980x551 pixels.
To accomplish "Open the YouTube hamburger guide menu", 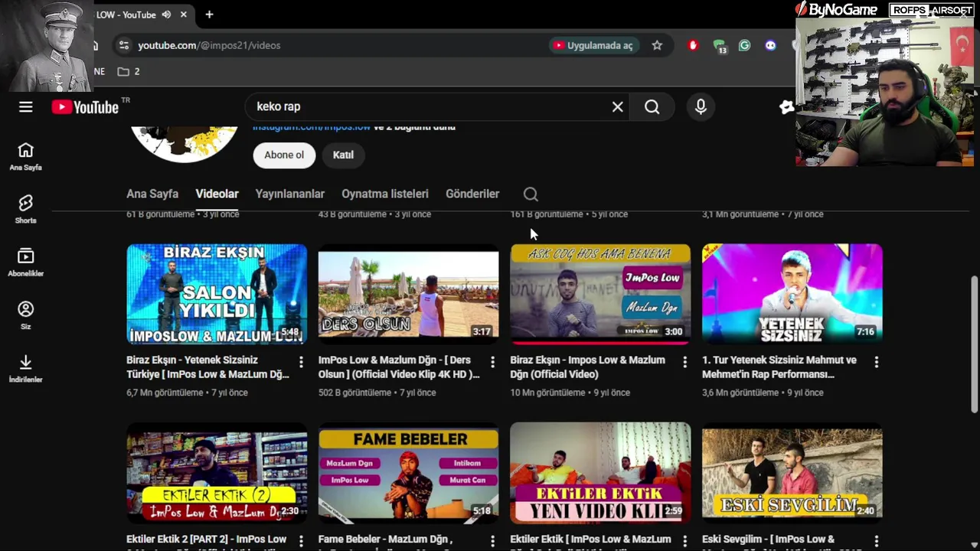I will pos(26,107).
